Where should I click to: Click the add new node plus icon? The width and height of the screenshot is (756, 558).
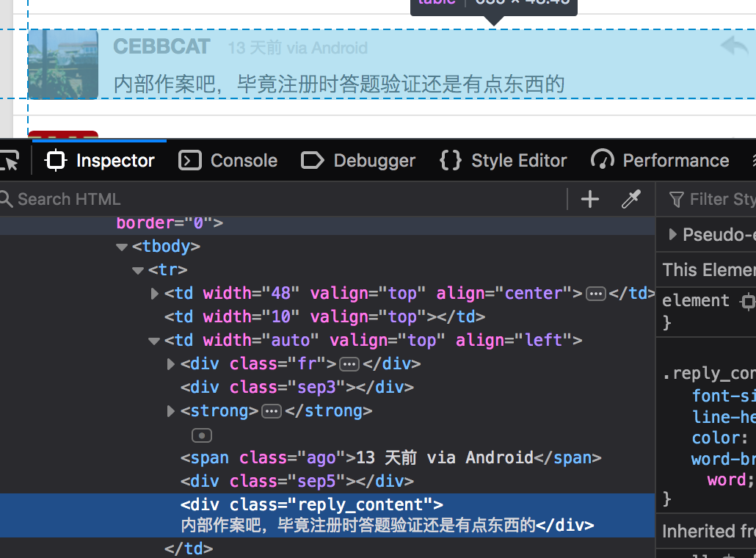[x=590, y=199]
